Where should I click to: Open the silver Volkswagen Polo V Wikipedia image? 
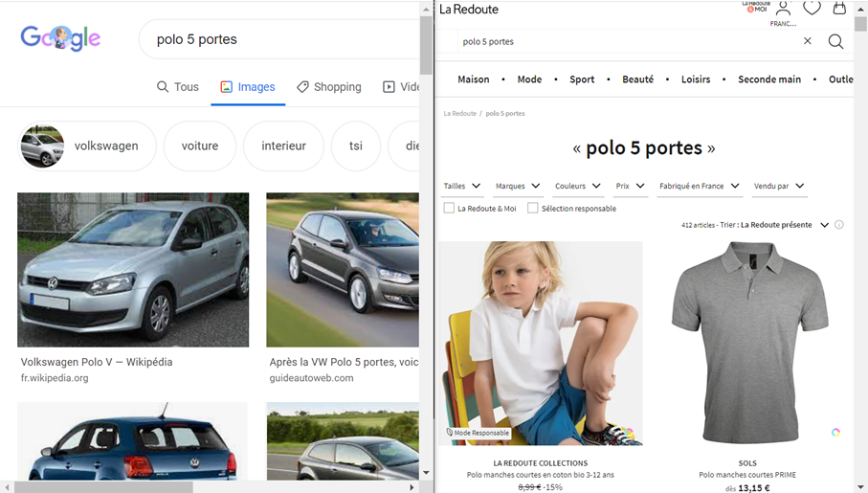click(x=133, y=270)
